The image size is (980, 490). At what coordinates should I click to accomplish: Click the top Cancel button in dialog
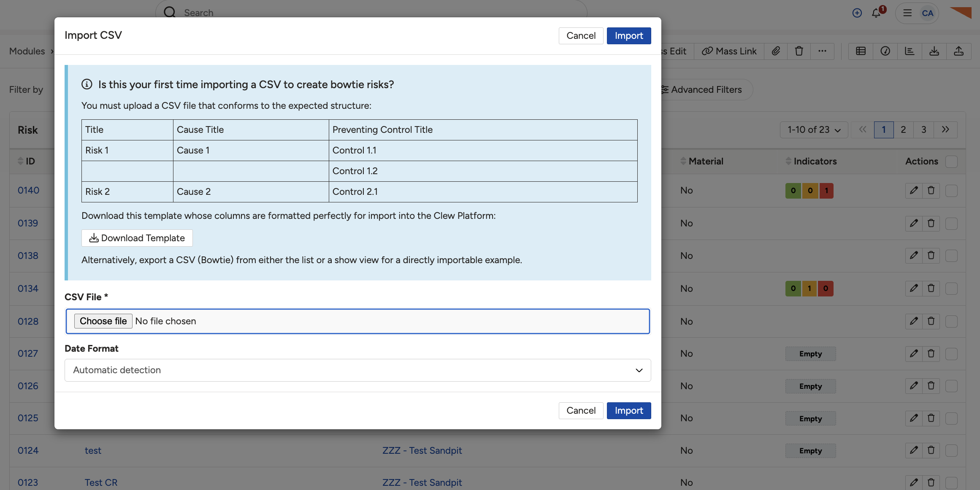581,36
